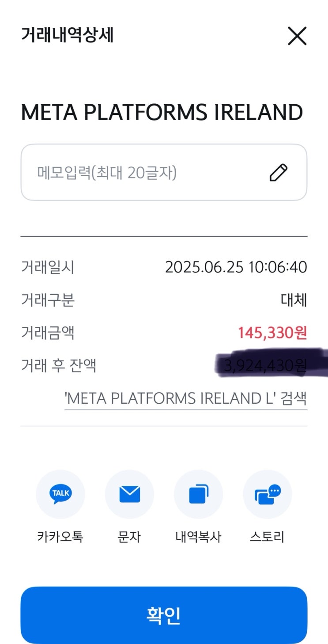Click the 대체 transaction type value
Image resolution: width=328 pixels, height=644 pixels.
pos(294,300)
